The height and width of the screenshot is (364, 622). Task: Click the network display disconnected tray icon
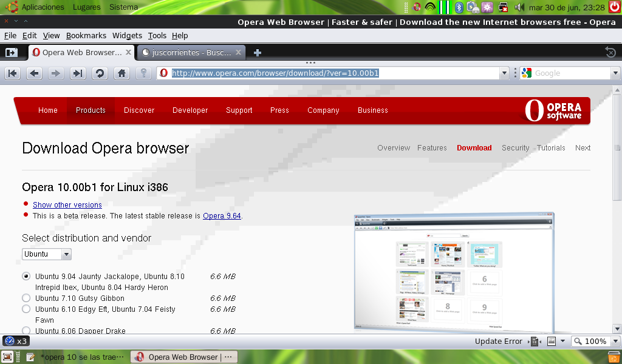pos(502,7)
